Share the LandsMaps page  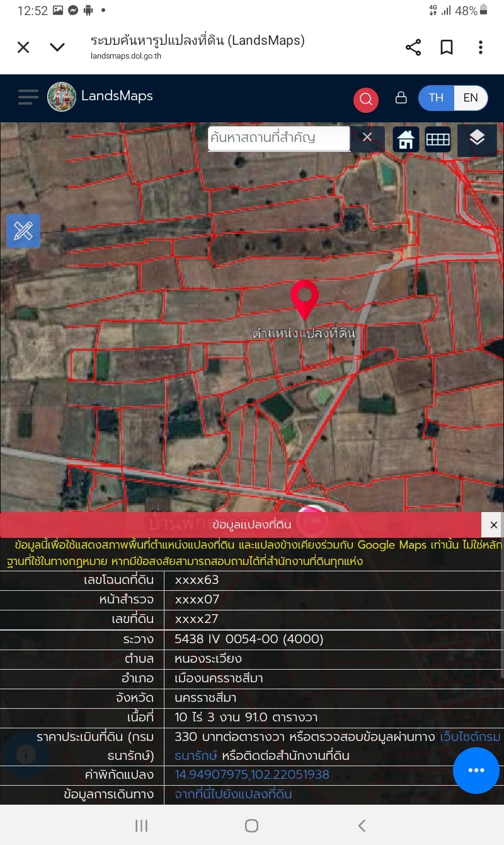click(x=413, y=47)
